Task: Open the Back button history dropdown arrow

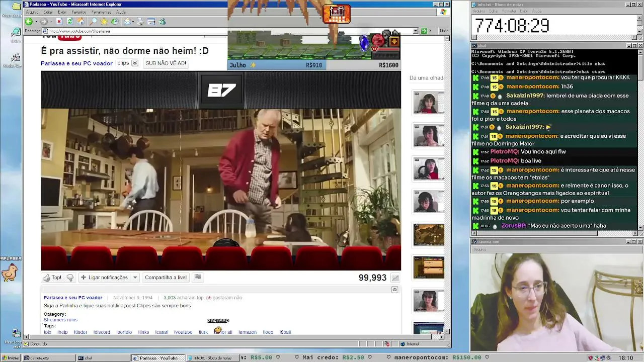Action: [x=35, y=22]
